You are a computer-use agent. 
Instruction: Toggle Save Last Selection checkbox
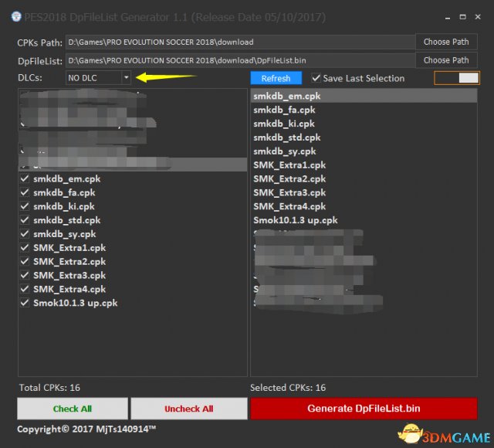click(316, 78)
